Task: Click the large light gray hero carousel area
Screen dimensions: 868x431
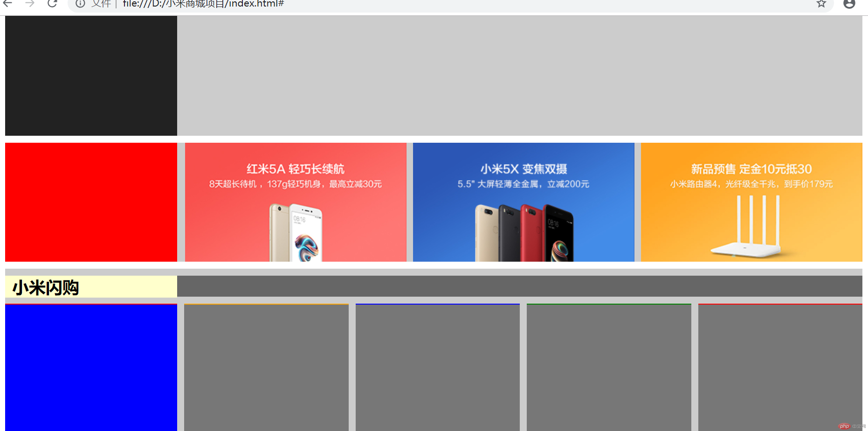Action: tap(520, 76)
